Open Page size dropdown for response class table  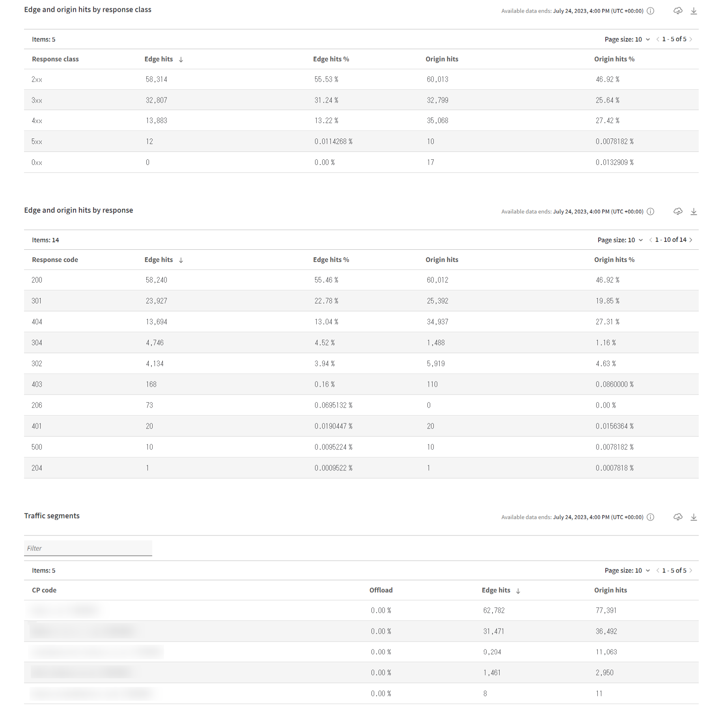pos(627,39)
